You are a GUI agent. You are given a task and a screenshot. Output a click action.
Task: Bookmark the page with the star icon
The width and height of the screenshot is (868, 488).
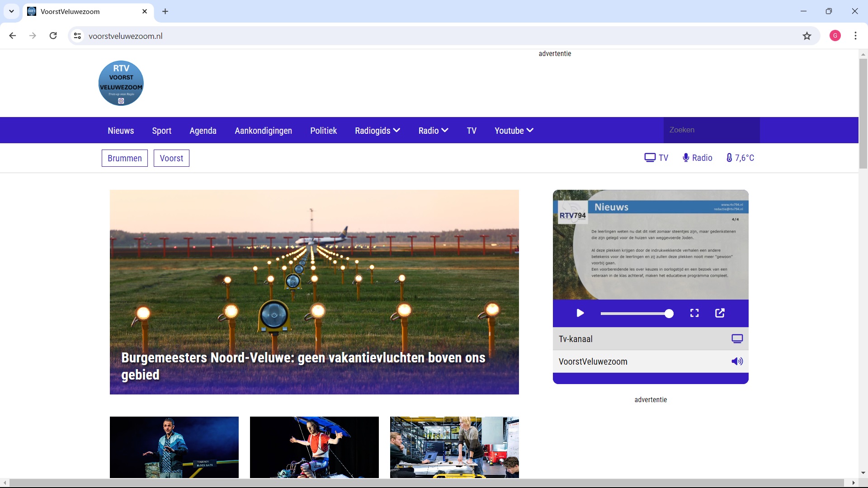[x=807, y=36]
